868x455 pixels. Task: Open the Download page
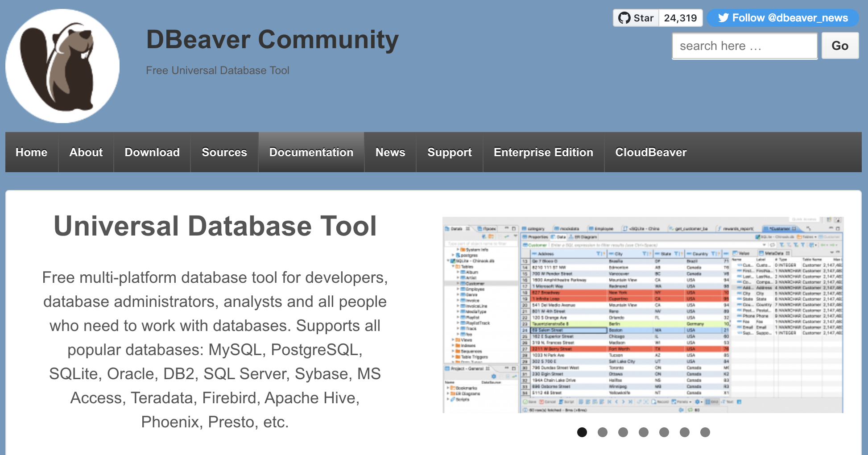coord(152,152)
